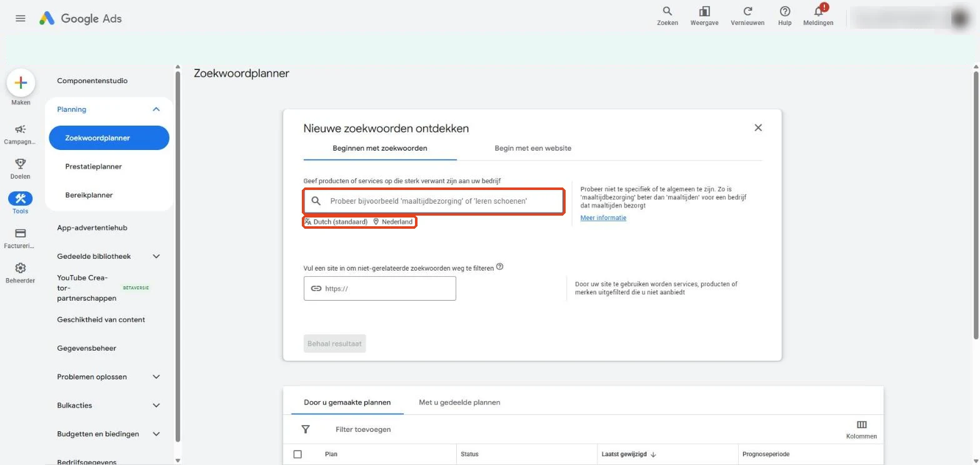This screenshot has height=465, width=980.
Task: Open the Weergave view options
Action: (x=704, y=16)
